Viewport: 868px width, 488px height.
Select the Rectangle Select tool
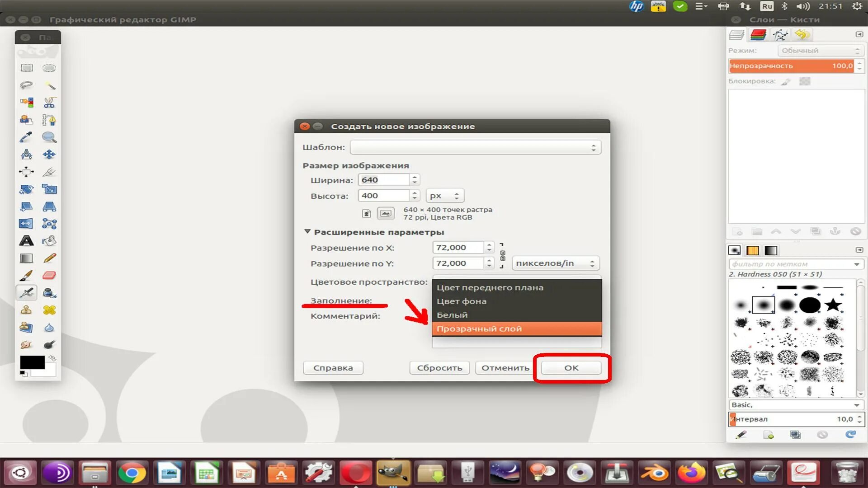click(27, 68)
